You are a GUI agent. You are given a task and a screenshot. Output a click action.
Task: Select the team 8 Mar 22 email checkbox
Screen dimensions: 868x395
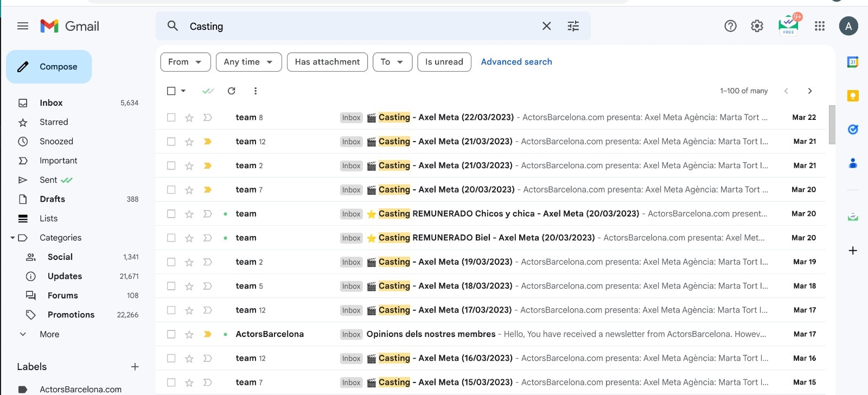[171, 118]
